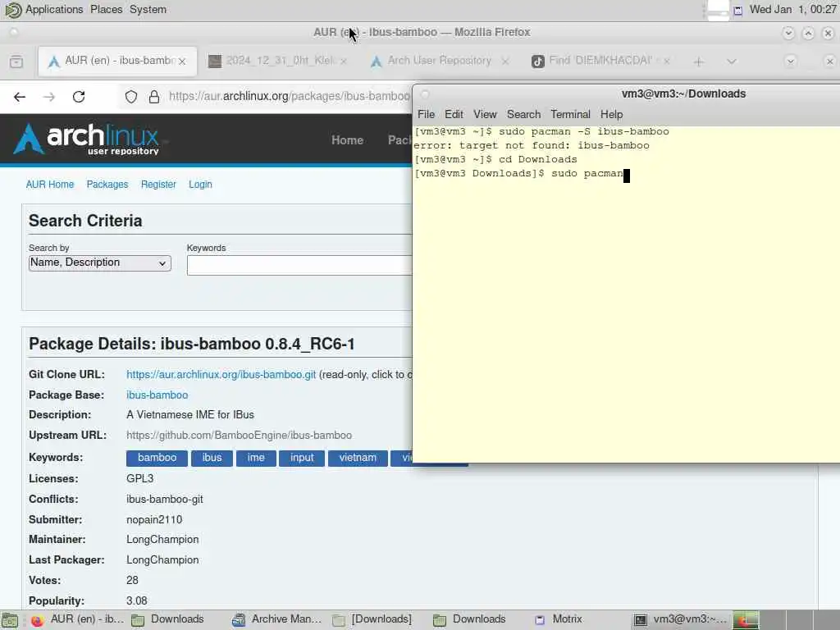Open the Places menu in top panel

pos(106,10)
